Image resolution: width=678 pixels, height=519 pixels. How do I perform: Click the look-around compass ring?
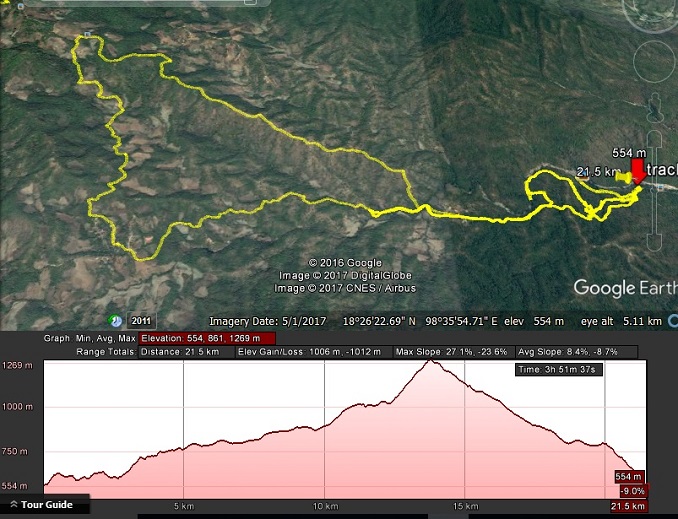[x=653, y=12]
